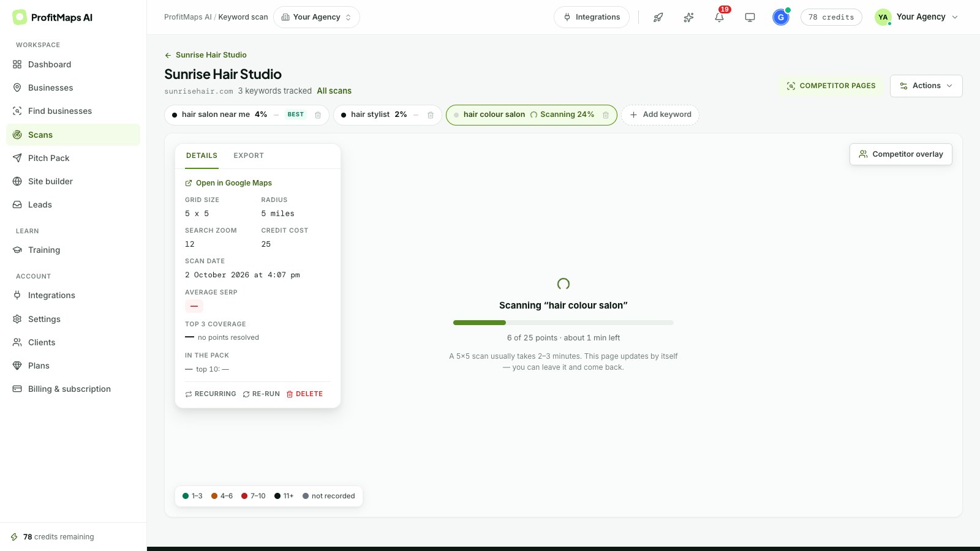The width and height of the screenshot is (980, 551).
Task: Click the blue G avatar icon
Action: pyautogui.click(x=781, y=17)
